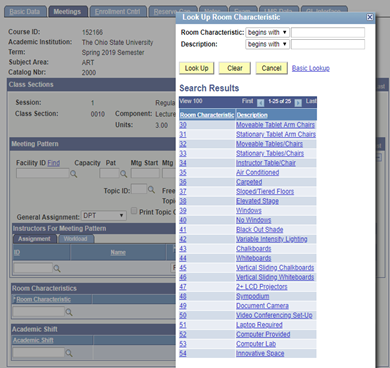The image size is (390, 368).
Task: Select the Meetings tab
Action: pos(68,12)
